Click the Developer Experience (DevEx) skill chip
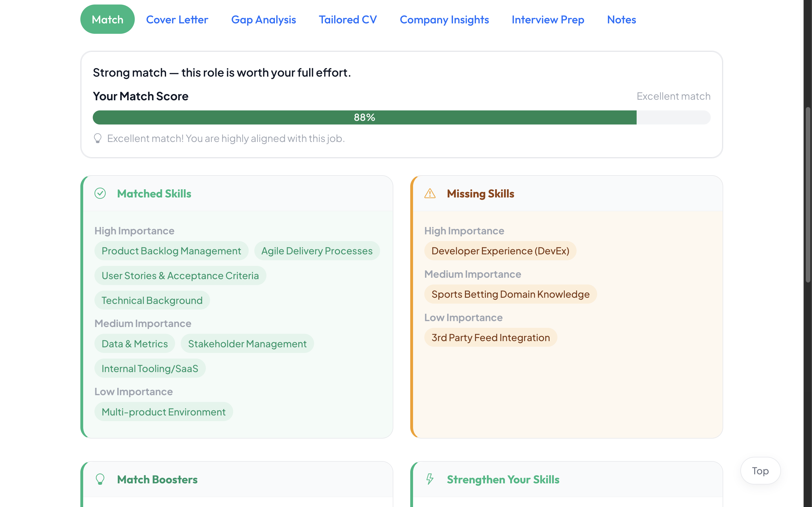Screen dimensions: 812x507 pos(500,251)
